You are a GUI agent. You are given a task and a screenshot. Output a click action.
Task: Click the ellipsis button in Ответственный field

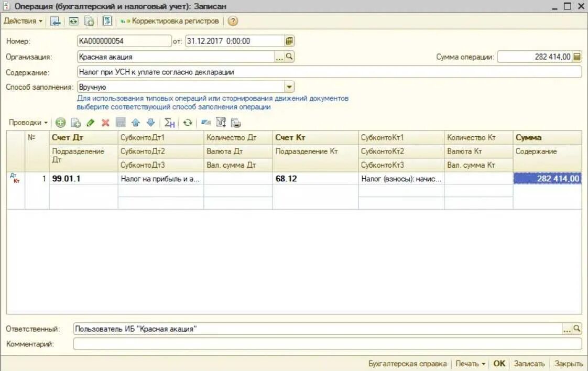tap(567, 329)
